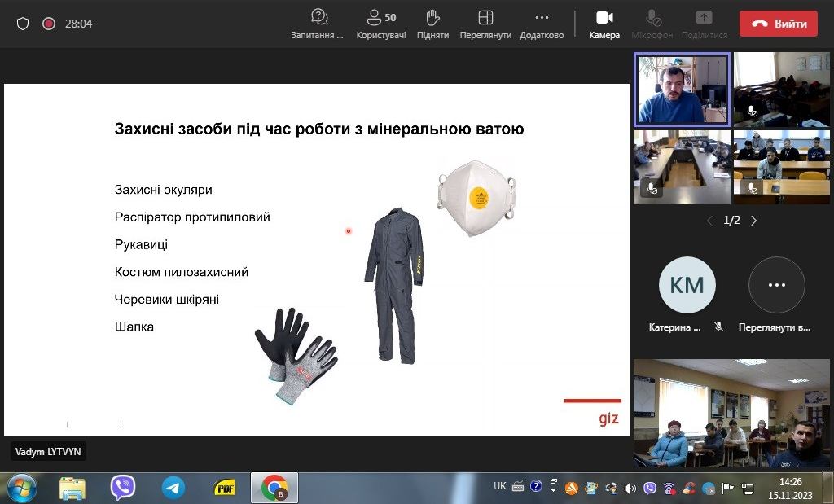The image size is (834, 504).
Task: Open Переглянути всіх more participants button
Action: point(776,285)
